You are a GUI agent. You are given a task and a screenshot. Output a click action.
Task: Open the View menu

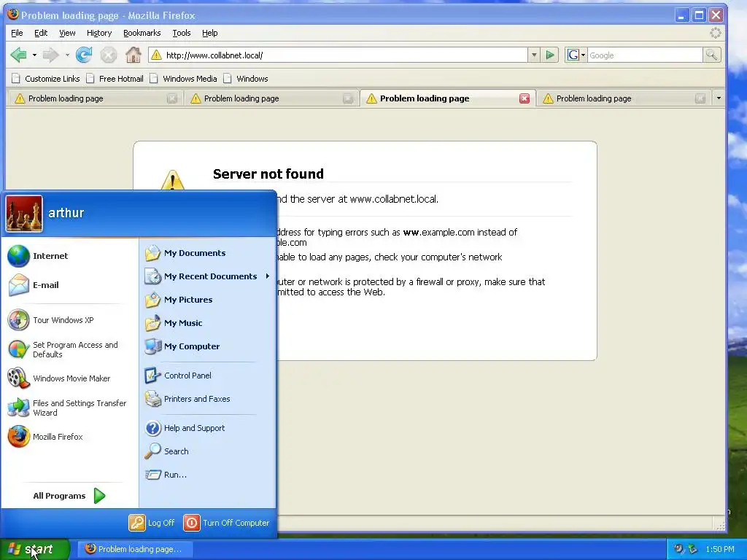[x=67, y=33]
